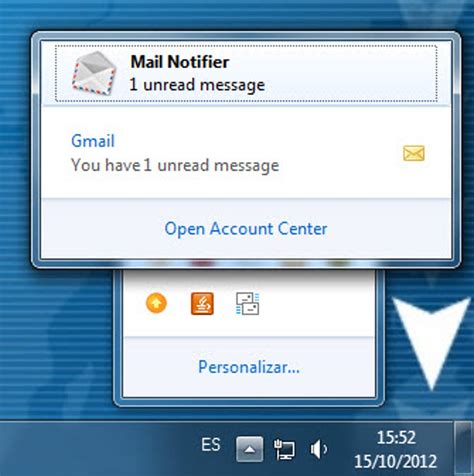474x476 pixels.
Task: Open the Java coffee-cup tray icon
Action: pyautogui.click(x=202, y=304)
